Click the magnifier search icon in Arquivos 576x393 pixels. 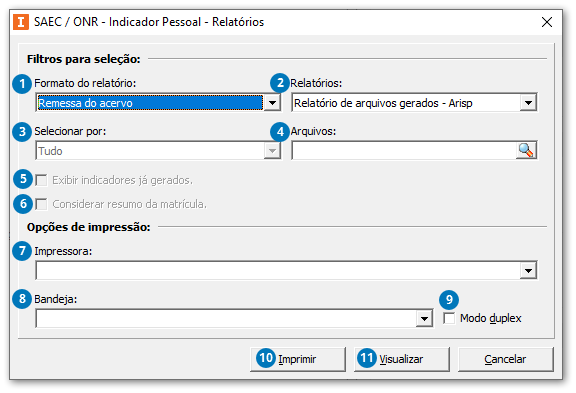click(526, 150)
